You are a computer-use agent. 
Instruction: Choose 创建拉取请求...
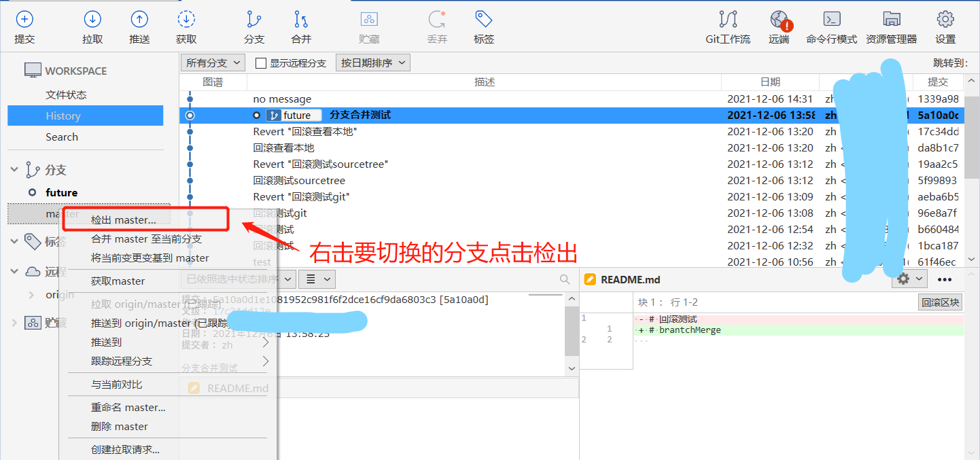126,450
